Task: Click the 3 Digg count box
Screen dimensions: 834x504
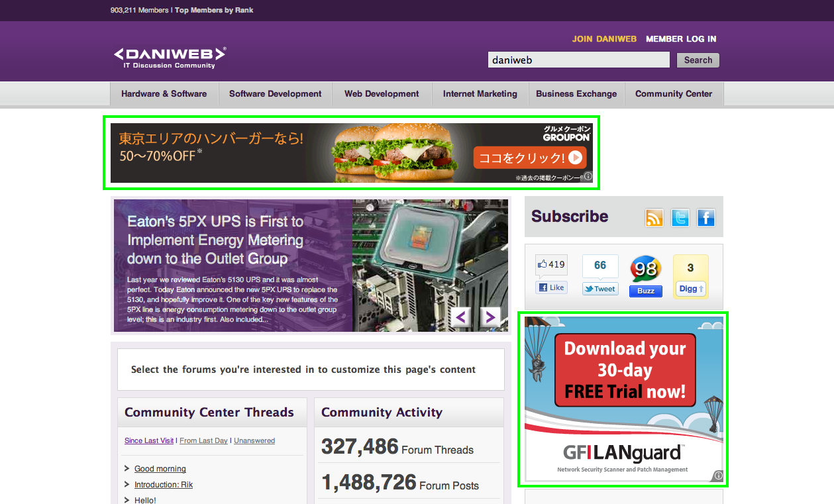Action: pyautogui.click(x=691, y=268)
